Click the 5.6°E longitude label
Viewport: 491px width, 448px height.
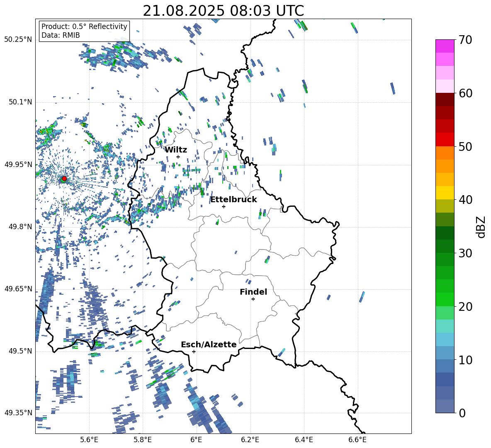coord(89,440)
